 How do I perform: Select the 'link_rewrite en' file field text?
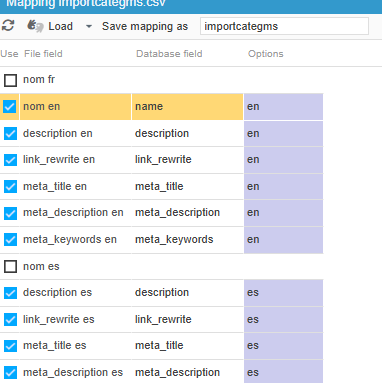(59, 160)
